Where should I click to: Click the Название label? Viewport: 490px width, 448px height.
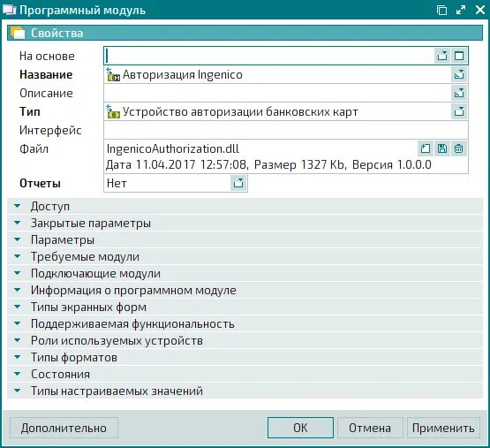coord(46,74)
